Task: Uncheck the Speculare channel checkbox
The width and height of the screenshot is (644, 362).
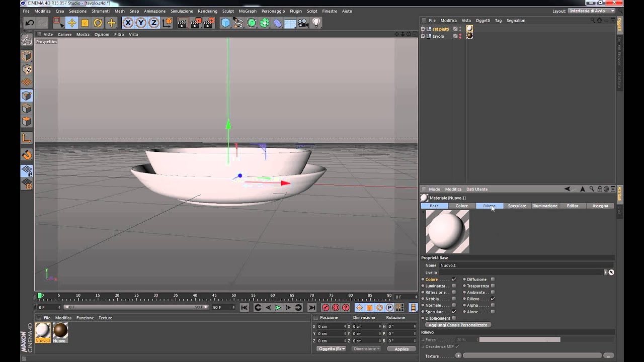Action: 454,312
